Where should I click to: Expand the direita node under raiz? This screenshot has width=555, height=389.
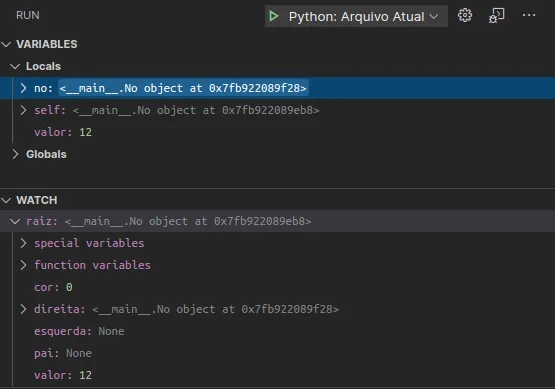coord(23,309)
